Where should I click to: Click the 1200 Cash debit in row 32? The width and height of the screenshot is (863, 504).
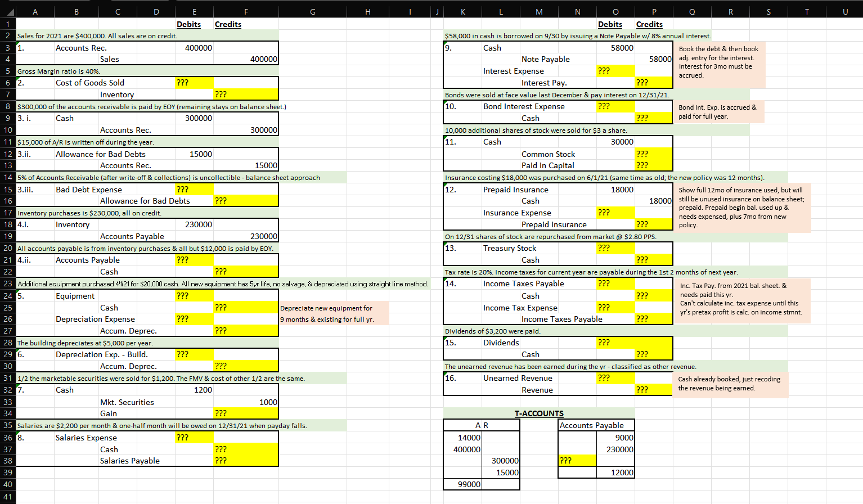[195, 390]
